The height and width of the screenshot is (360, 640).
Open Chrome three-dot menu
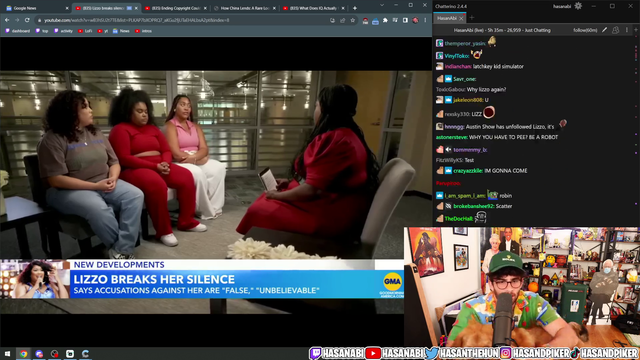pos(425,20)
